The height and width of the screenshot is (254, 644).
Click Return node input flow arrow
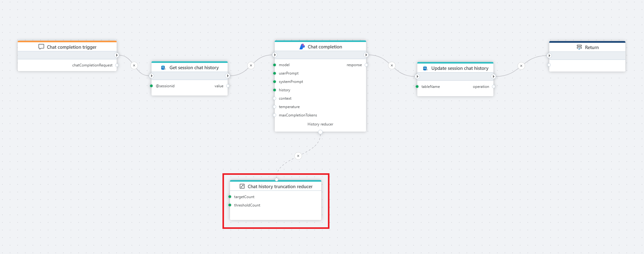tap(549, 56)
